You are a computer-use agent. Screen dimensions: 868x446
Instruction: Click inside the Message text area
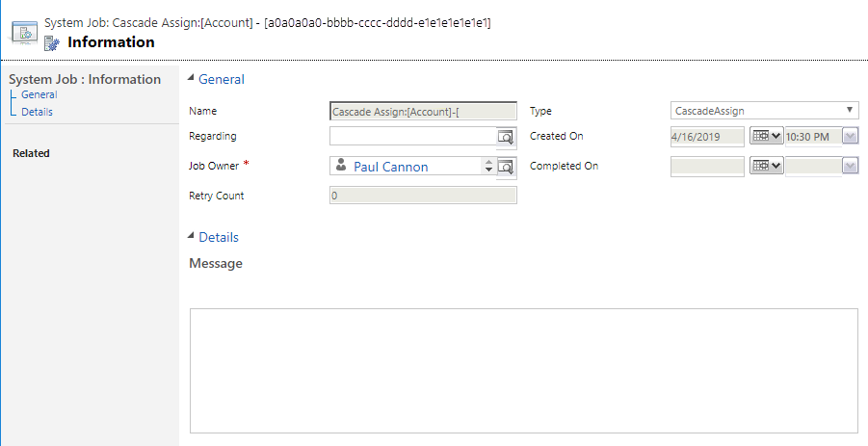(523, 371)
